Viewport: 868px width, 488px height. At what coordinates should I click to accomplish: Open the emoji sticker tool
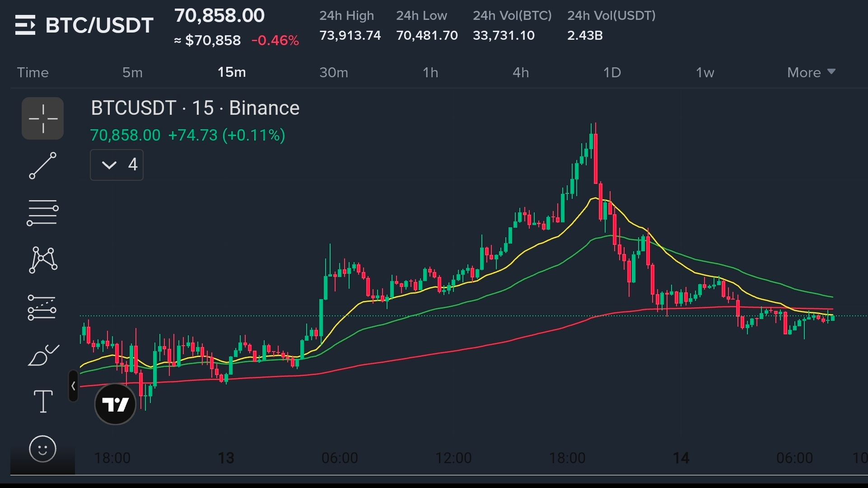tap(43, 449)
